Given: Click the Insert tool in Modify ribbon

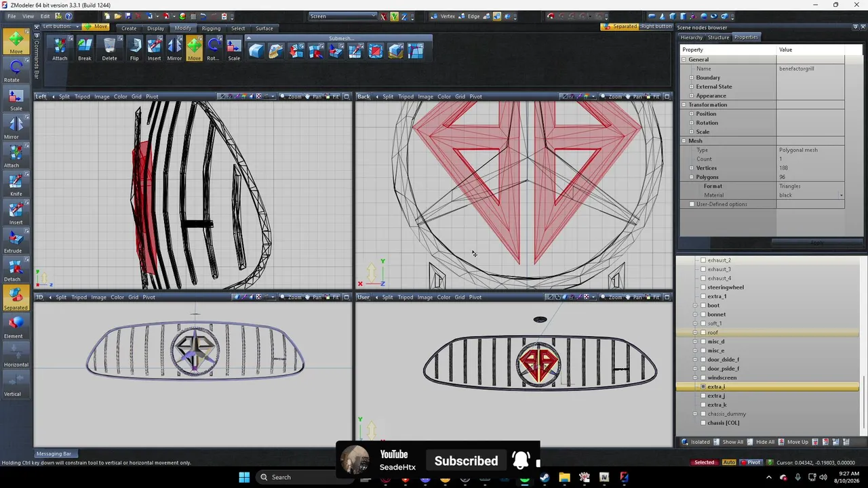Looking at the screenshot, I should tap(155, 49).
